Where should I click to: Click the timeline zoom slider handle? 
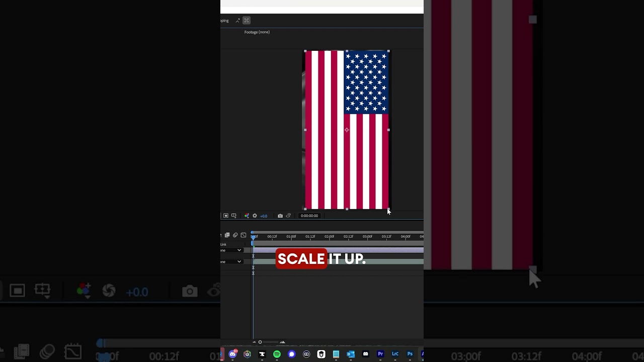(260, 342)
